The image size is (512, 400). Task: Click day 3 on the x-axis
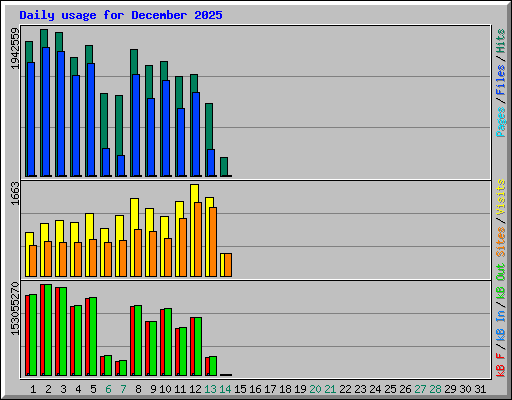click(63, 389)
